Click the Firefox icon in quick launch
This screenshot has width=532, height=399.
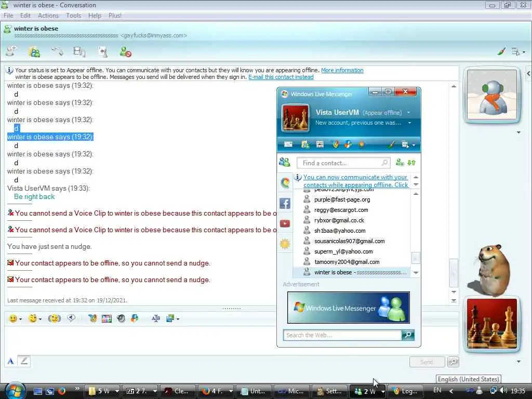pyautogui.click(x=62, y=391)
